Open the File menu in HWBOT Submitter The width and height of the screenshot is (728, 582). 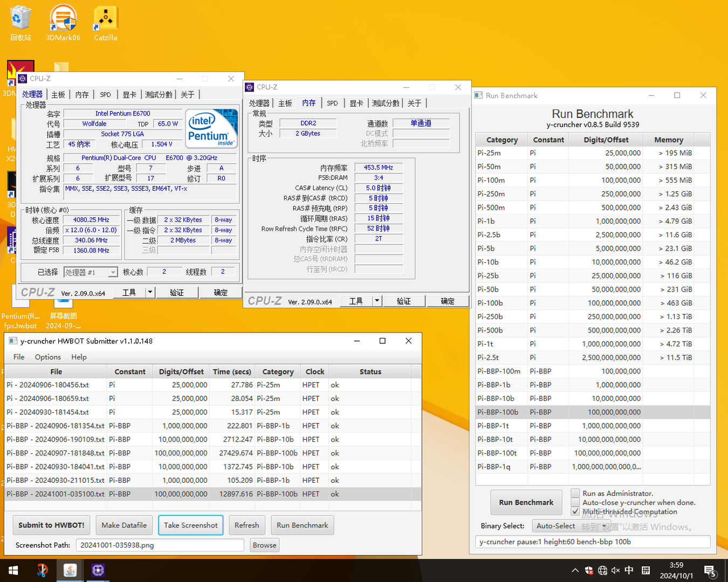19,357
